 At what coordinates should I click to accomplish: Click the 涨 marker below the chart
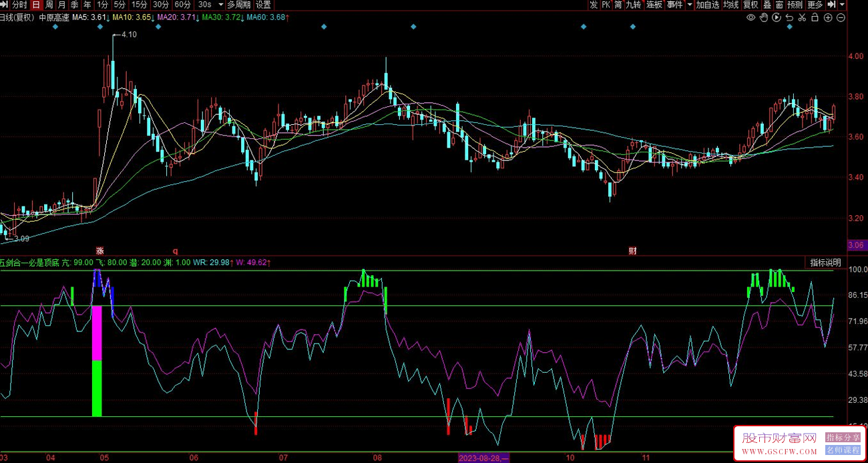100,251
